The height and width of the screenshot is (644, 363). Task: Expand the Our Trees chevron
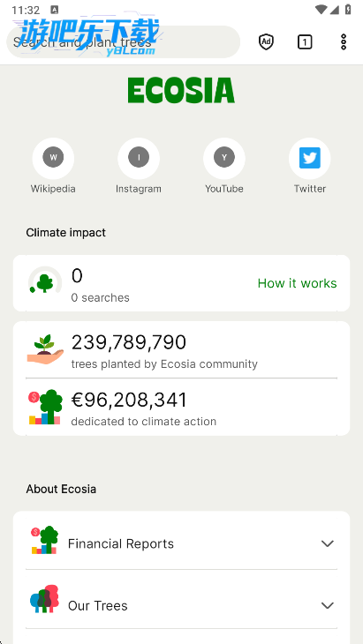(328, 605)
